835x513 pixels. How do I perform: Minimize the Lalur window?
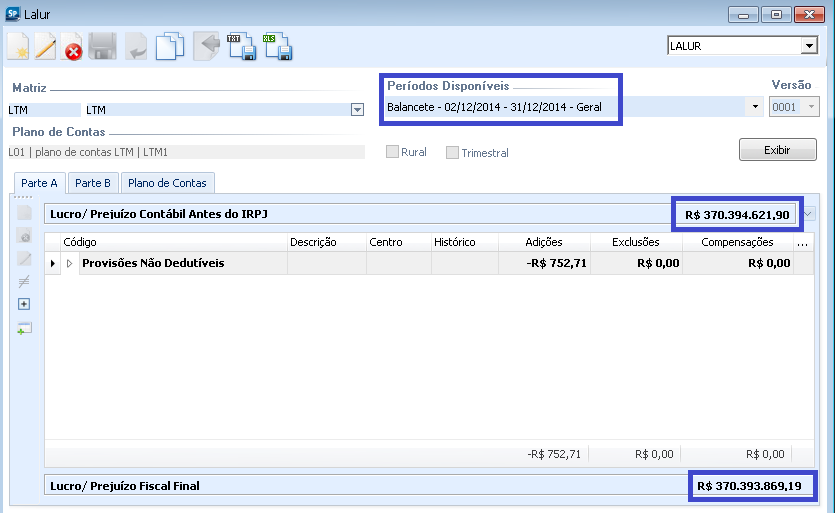tap(743, 14)
